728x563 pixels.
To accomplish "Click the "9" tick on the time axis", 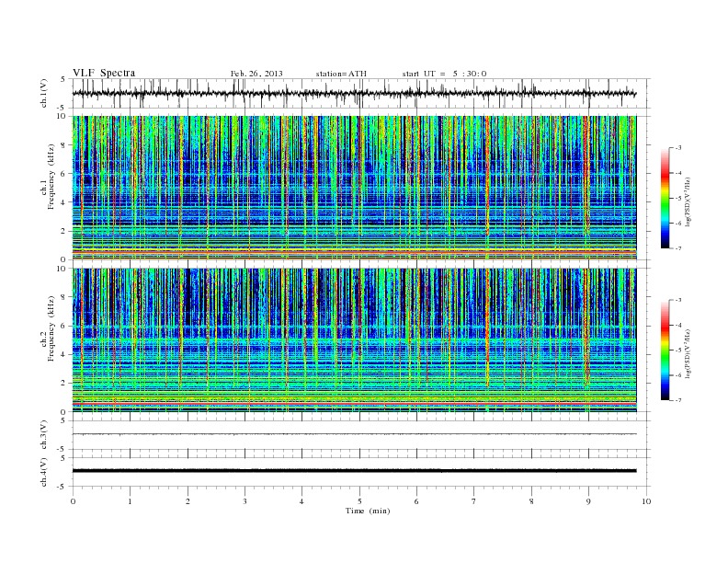I will pos(588,501).
